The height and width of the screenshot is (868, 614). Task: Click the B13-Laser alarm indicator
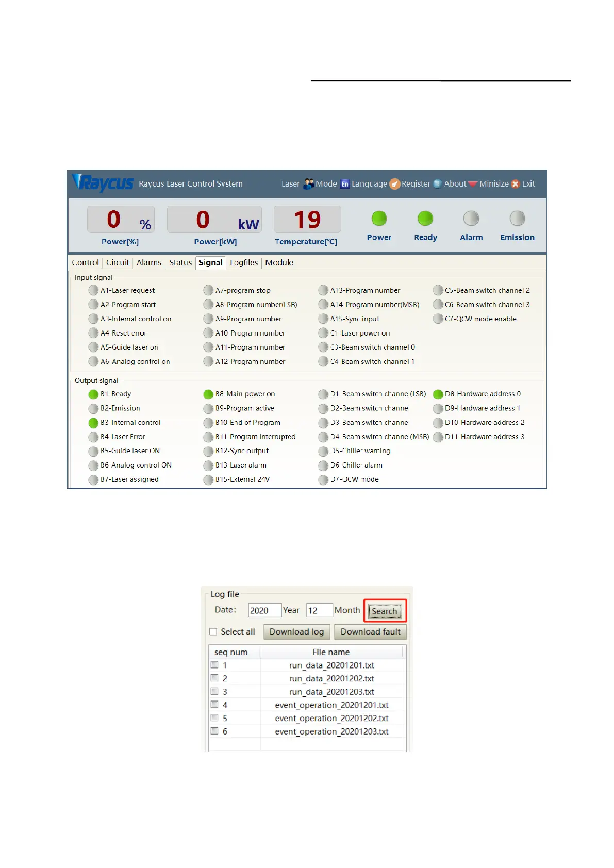(208, 465)
